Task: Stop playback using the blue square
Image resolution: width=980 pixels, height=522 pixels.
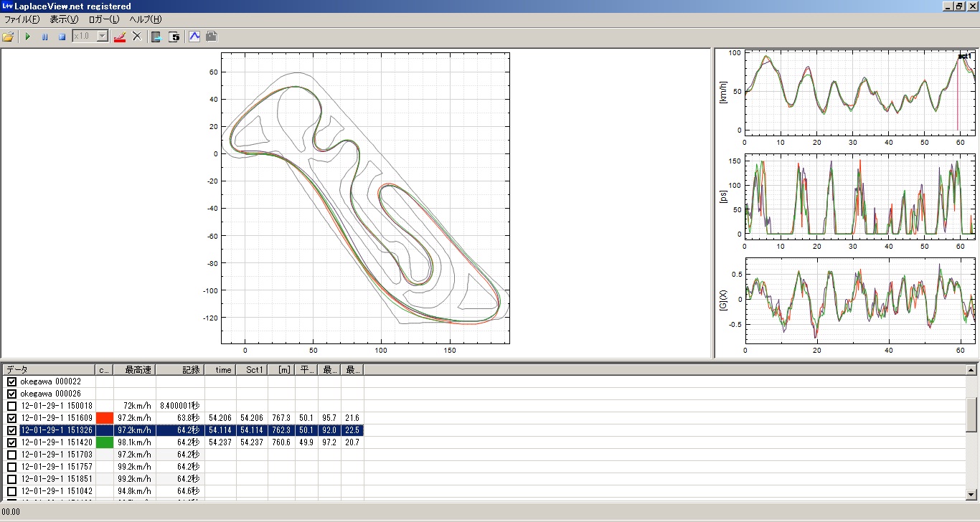Action: pos(62,37)
